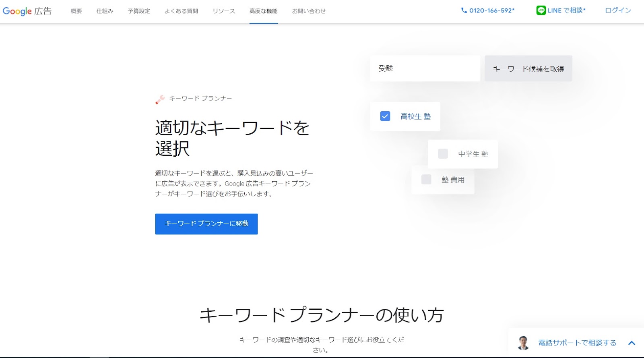
Task: Click the 適切なキーワードを選択 heading
Action: [x=232, y=138]
